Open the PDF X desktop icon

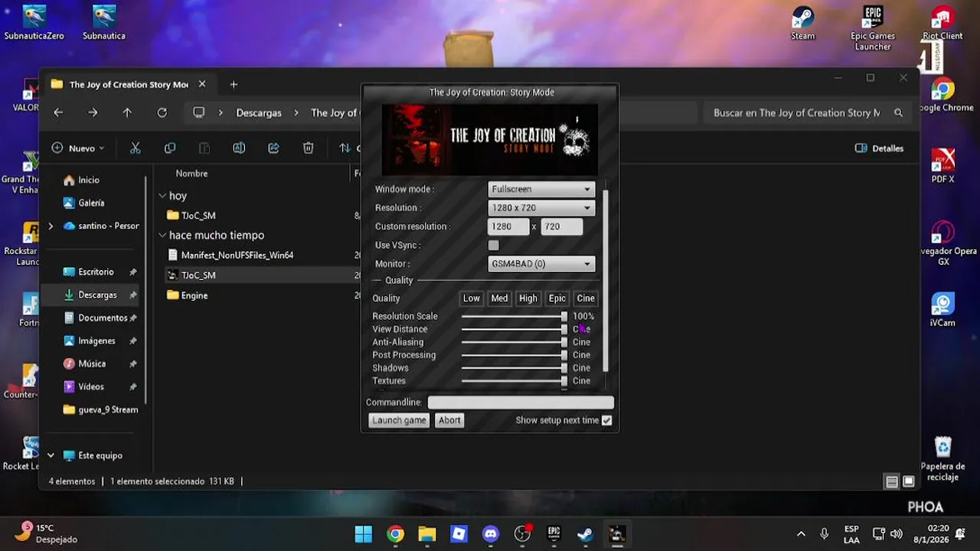click(x=942, y=165)
